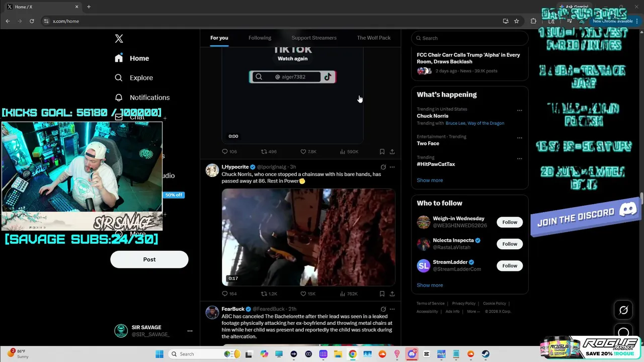Open Terms of Service link
The height and width of the screenshot is (362, 644).
tap(430, 304)
